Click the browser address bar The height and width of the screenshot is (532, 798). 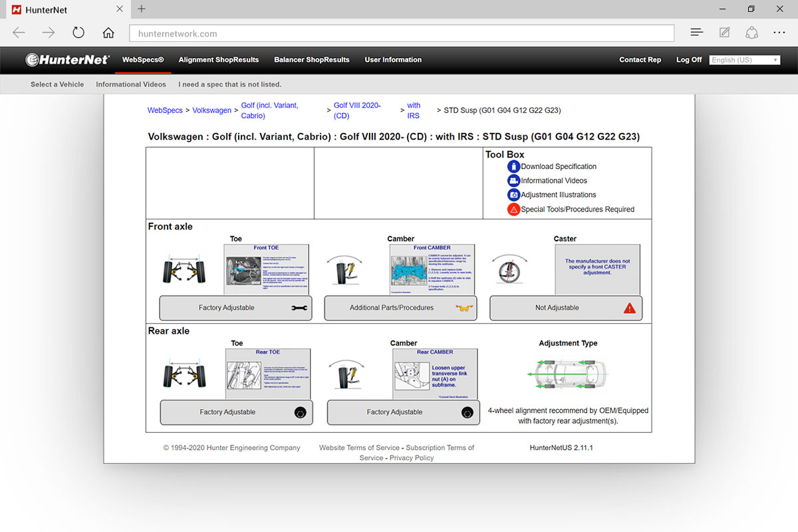399,32
